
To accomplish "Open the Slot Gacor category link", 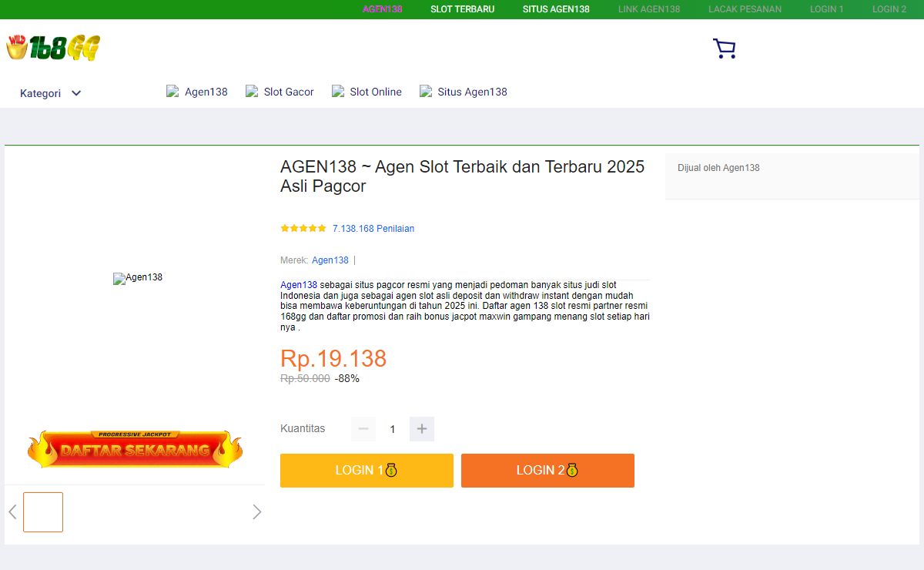I will tap(280, 92).
